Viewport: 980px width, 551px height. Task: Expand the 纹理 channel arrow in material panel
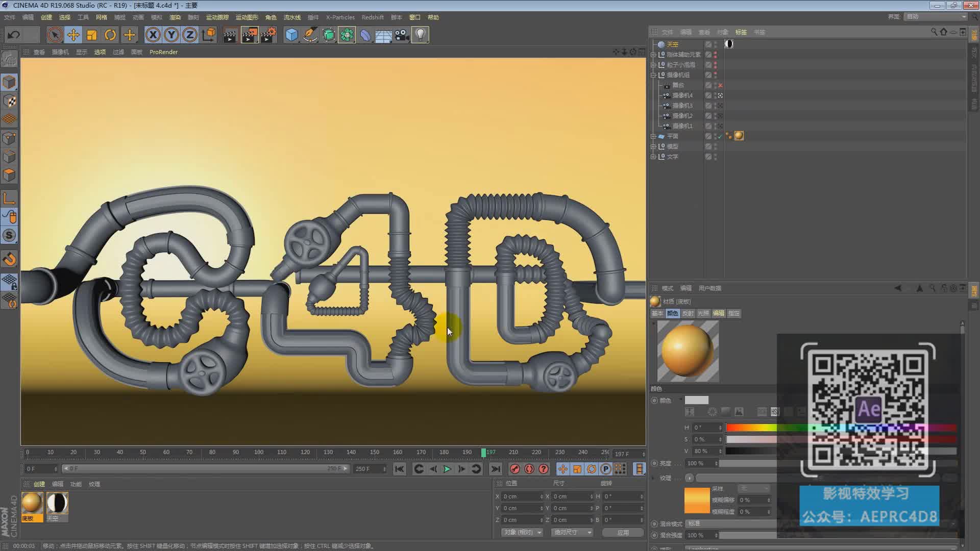tap(653, 479)
